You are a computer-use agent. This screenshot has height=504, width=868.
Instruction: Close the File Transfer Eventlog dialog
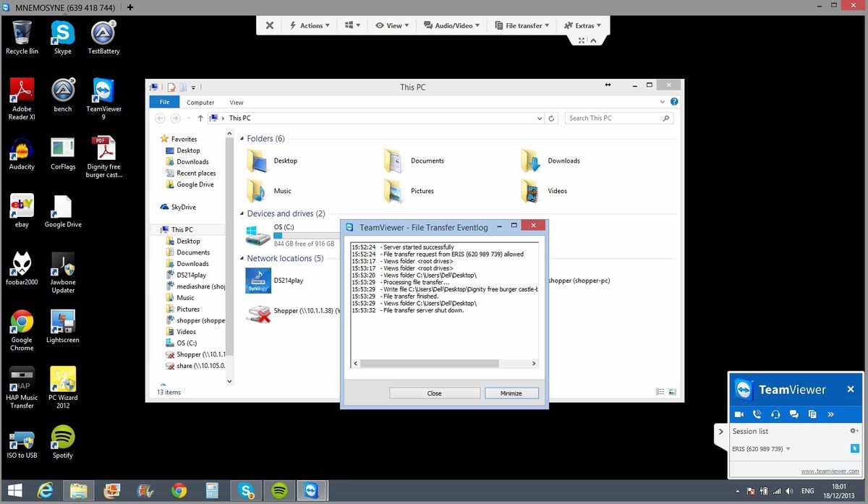(x=533, y=225)
